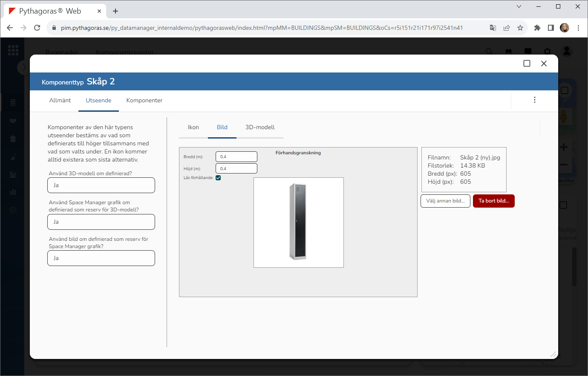The width and height of the screenshot is (588, 376).
Task: Close the Skåp 2 component dialog
Action: [544, 64]
